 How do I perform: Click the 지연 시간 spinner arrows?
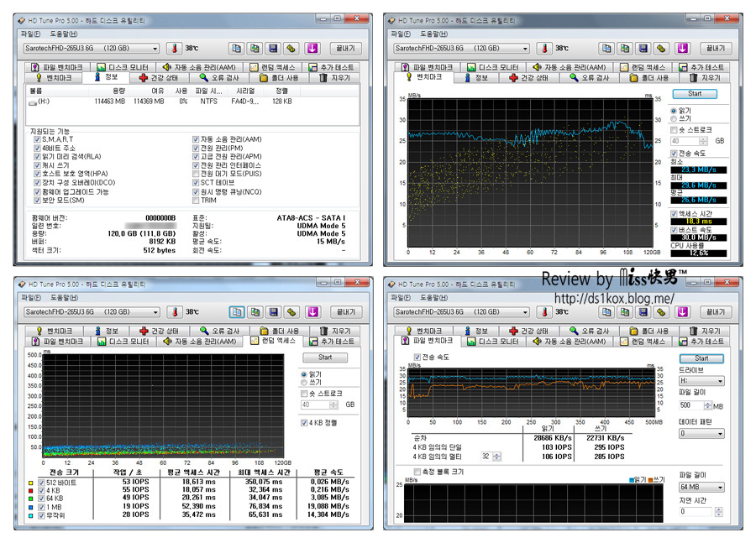[719, 512]
